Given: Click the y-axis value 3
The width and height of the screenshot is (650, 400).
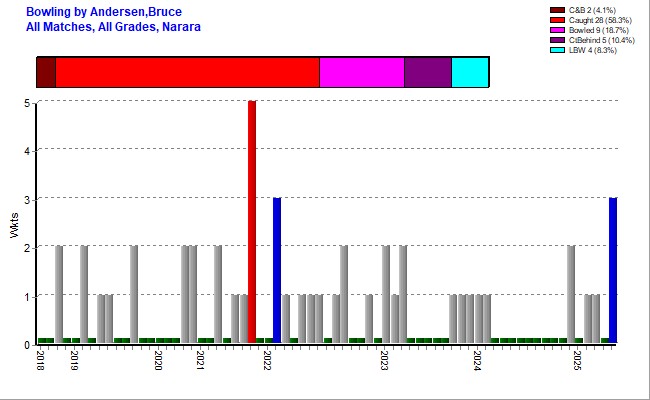Looking at the screenshot, I should [27, 200].
